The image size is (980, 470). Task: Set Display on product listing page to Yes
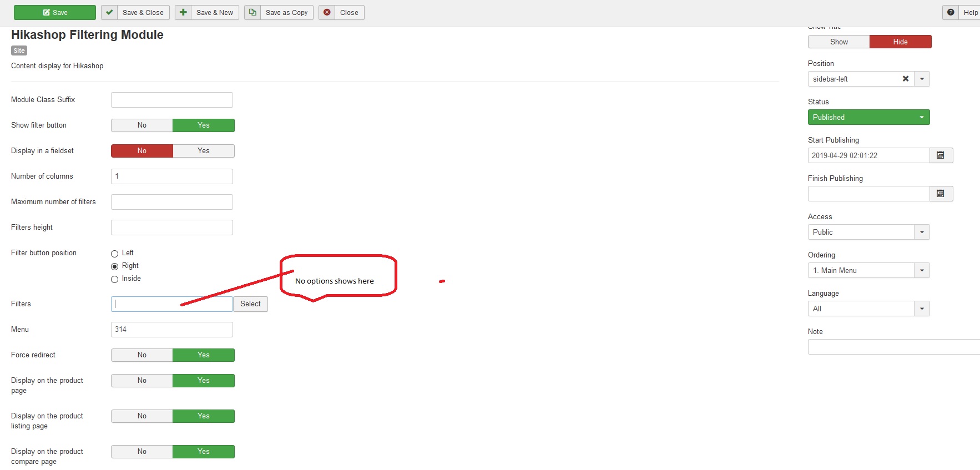tap(204, 416)
